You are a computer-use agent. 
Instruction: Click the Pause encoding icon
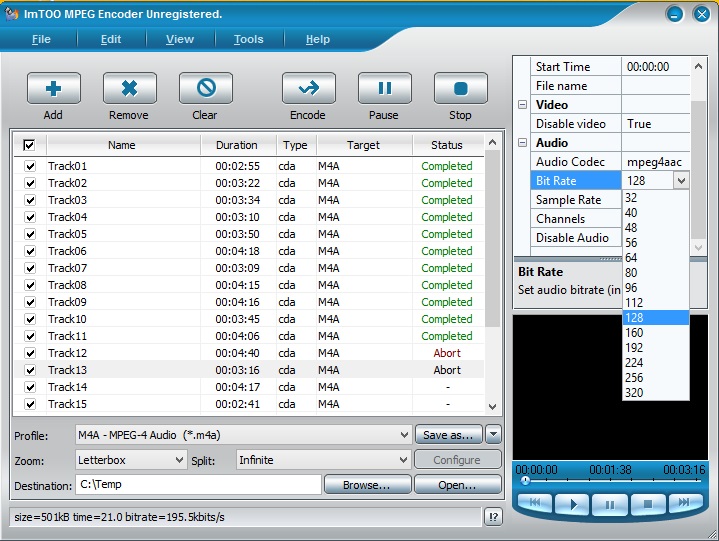tap(385, 88)
